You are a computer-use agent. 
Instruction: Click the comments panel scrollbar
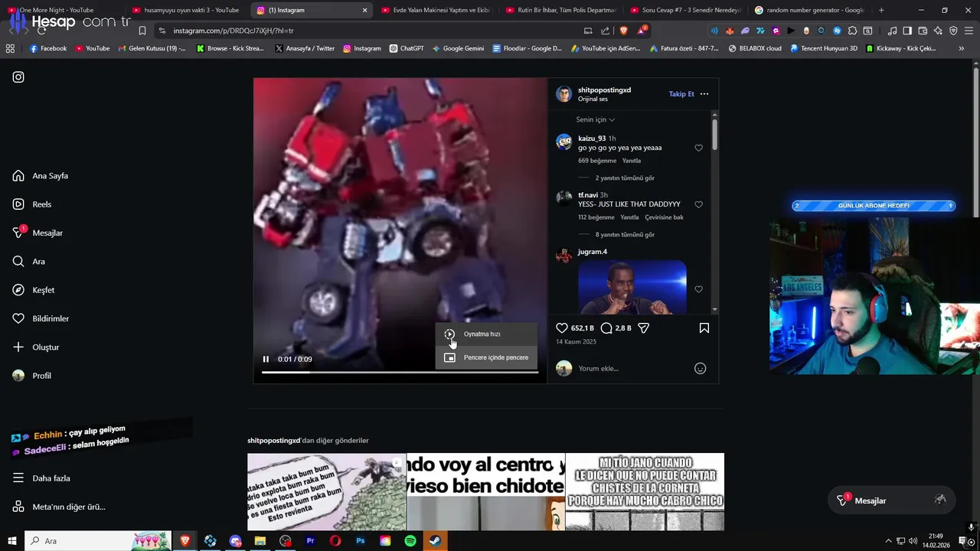click(714, 134)
